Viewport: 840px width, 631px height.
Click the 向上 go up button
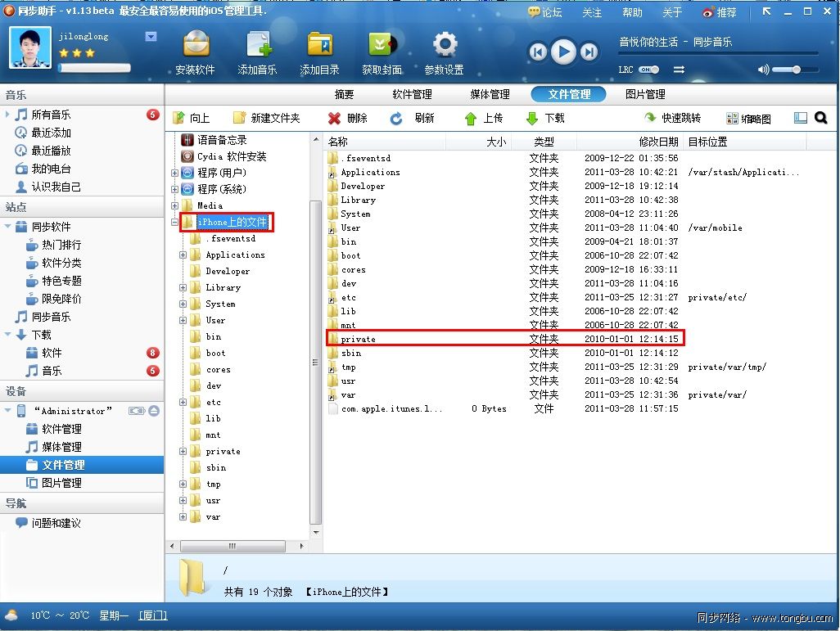[192, 118]
